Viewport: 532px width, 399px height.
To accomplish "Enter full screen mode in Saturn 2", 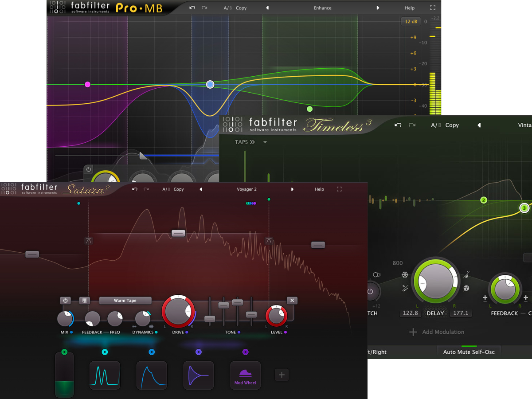I will [x=339, y=189].
